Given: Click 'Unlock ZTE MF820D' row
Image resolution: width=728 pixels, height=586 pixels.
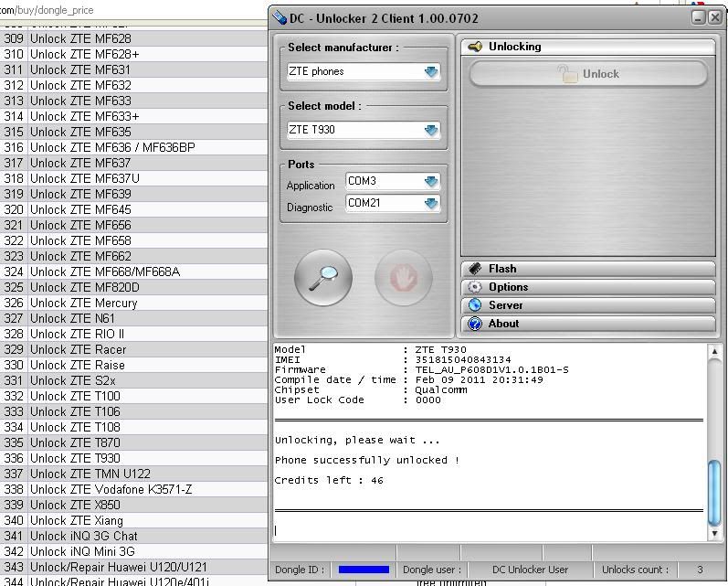Looking at the screenshot, I should [133, 287].
